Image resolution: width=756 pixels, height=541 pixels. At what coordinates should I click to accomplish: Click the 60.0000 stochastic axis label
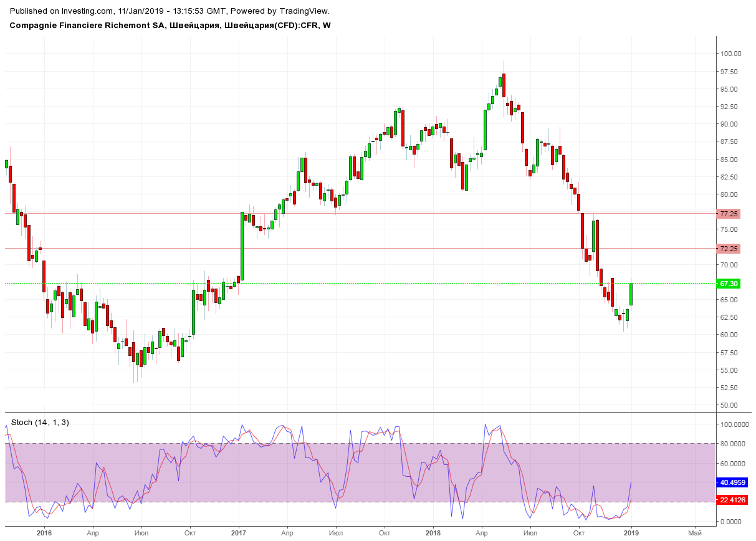[733, 463]
